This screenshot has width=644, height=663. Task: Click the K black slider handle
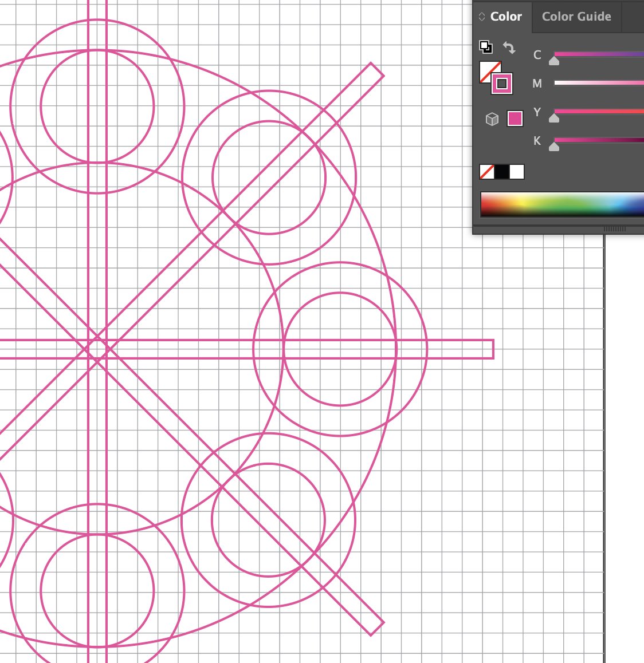coord(554,147)
